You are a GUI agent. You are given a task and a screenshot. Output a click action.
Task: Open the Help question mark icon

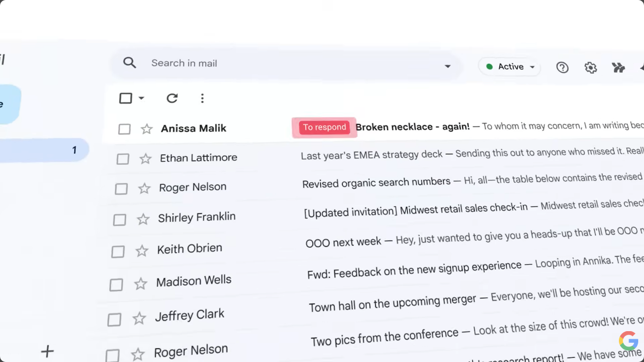click(x=562, y=67)
